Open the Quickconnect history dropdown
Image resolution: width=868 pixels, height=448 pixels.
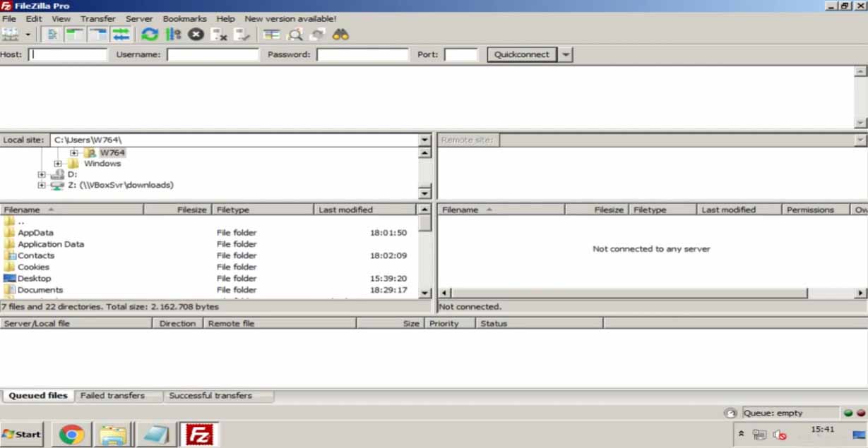[x=565, y=54]
